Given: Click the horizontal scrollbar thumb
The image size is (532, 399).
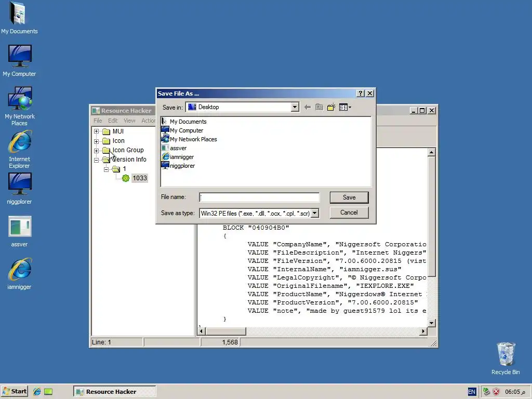Looking at the screenshot, I should coord(225,331).
